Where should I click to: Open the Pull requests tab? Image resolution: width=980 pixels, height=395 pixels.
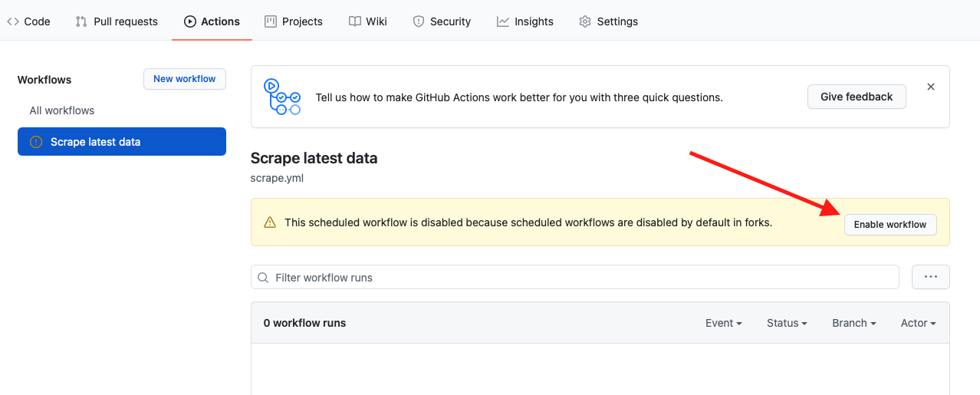117,21
